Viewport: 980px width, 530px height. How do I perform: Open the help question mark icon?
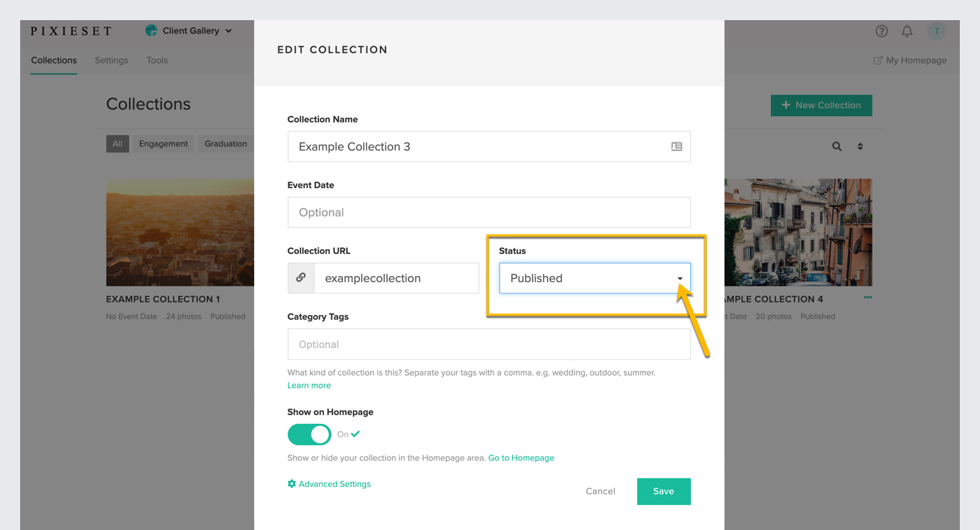click(882, 31)
